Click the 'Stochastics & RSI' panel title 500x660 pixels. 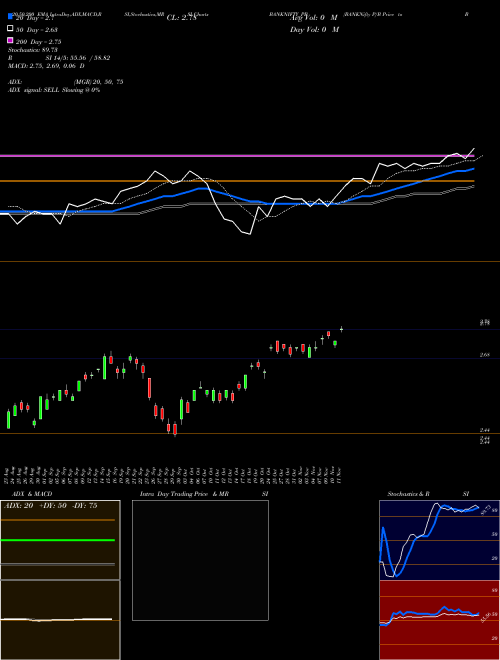[x=428, y=494]
